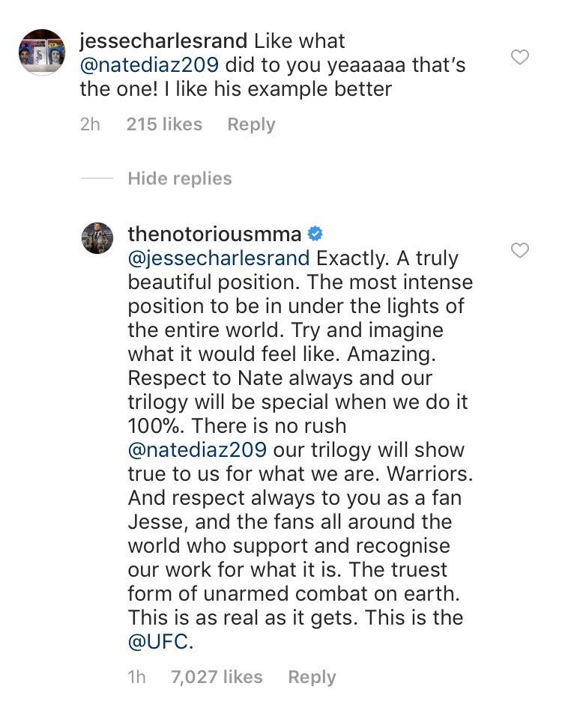Click the blue verified badge
The width and height of the screenshot is (562, 728).
[315, 234]
